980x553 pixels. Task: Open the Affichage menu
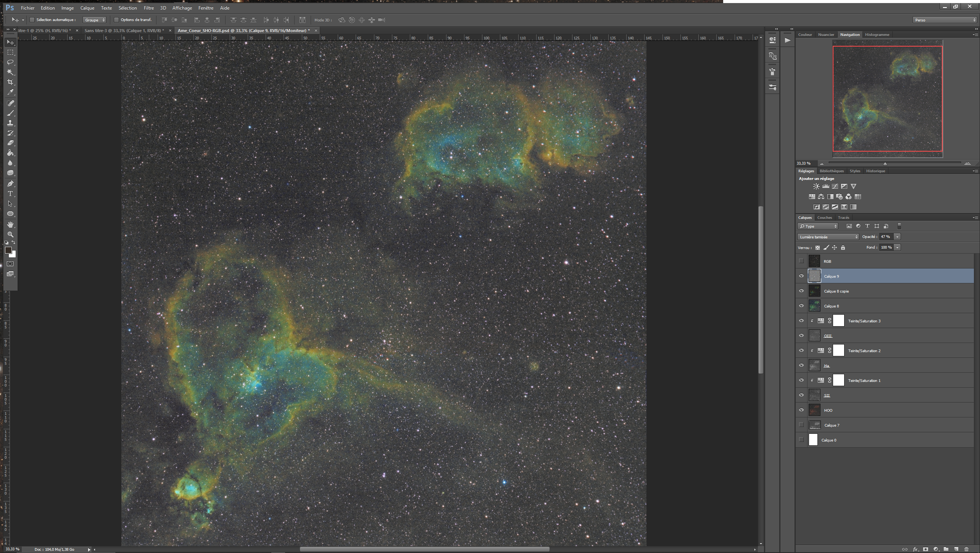[x=182, y=8]
